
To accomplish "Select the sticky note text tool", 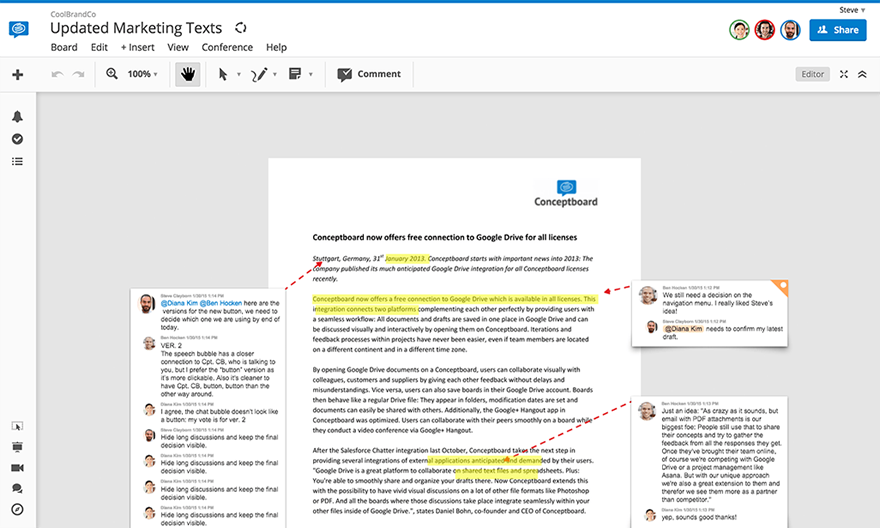I will pyautogui.click(x=295, y=74).
